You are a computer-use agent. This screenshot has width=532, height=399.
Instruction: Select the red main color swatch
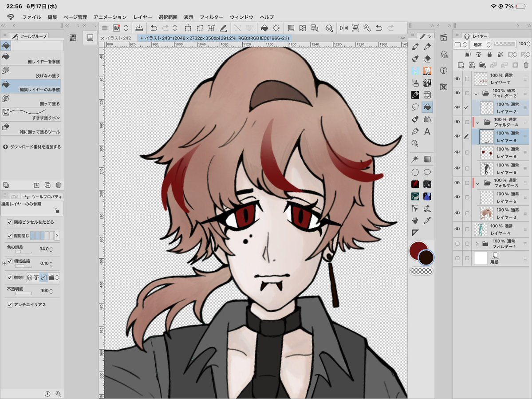[417, 250]
